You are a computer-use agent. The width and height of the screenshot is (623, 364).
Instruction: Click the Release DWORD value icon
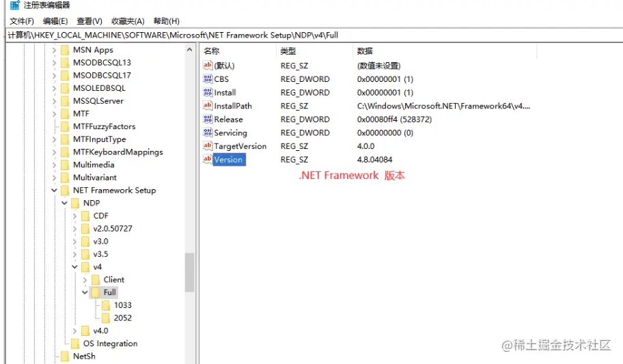coord(208,119)
